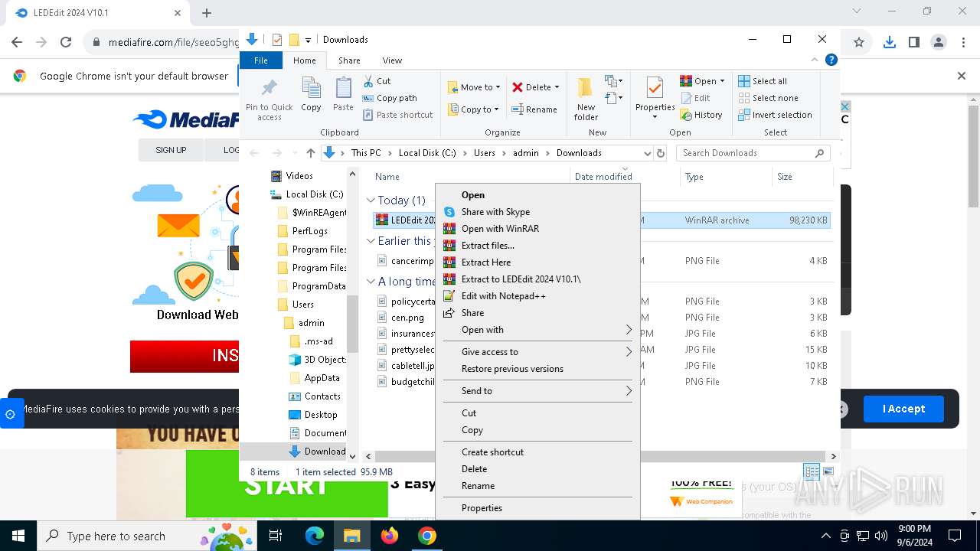The image size is (980, 551).
Task: Open the Move to dropdown
Action: (x=473, y=87)
